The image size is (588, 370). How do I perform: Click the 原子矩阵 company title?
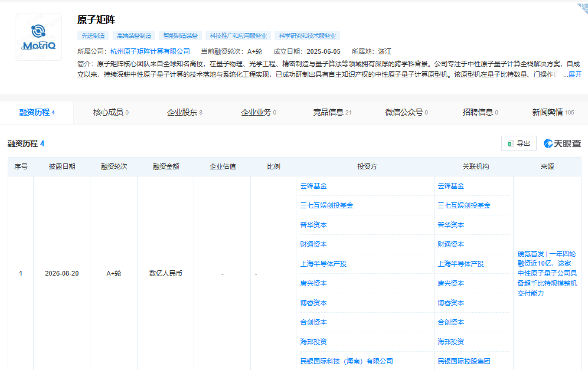coord(96,19)
